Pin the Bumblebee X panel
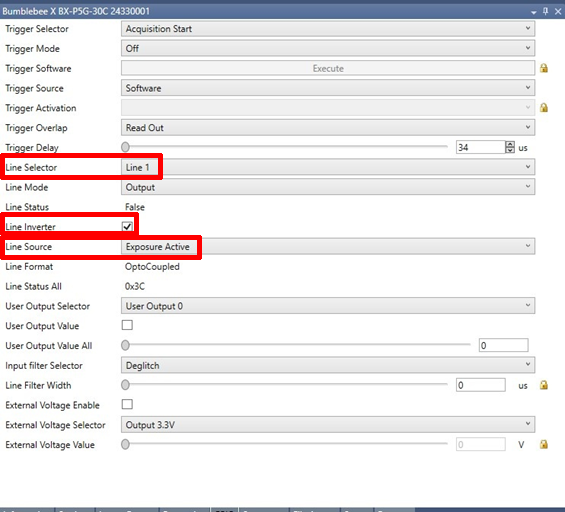This screenshot has height=512, width=565. point(546,11)
